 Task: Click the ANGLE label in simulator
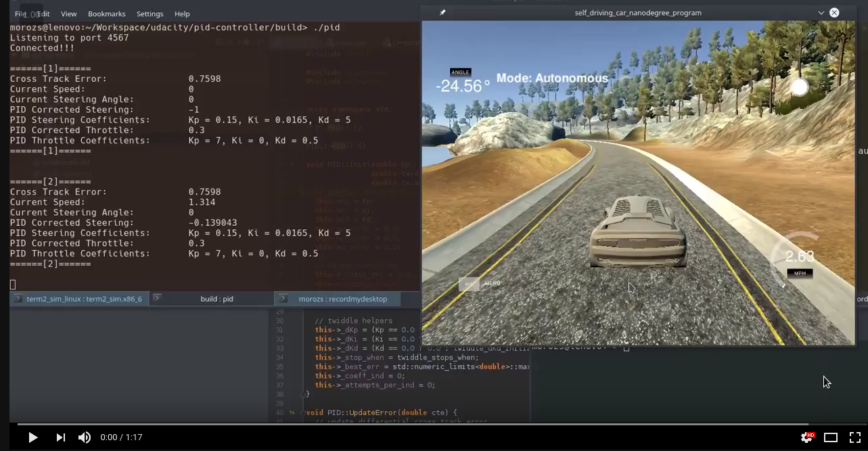(x=460, y=72)
